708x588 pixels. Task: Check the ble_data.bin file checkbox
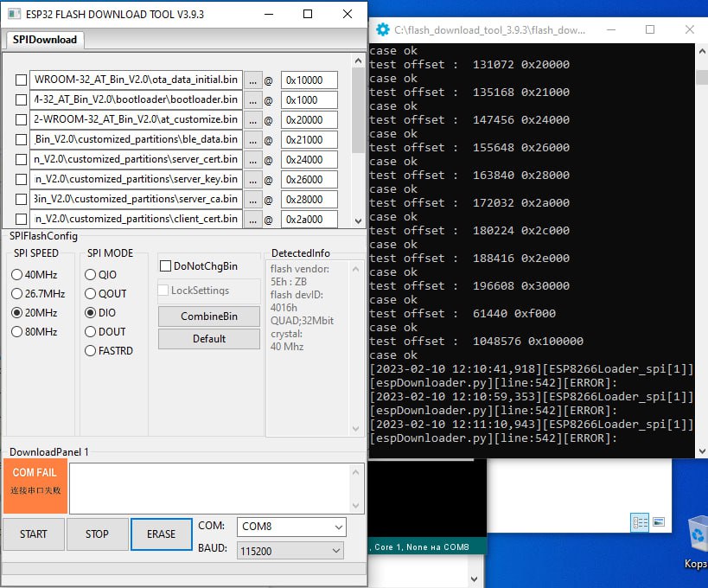[x=22, y=139]
